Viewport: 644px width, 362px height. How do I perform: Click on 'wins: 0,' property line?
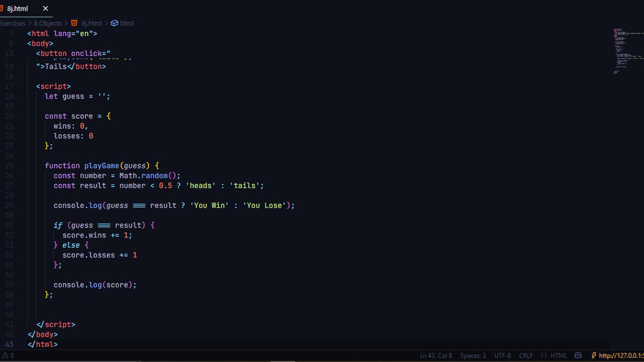pos(71,126)
